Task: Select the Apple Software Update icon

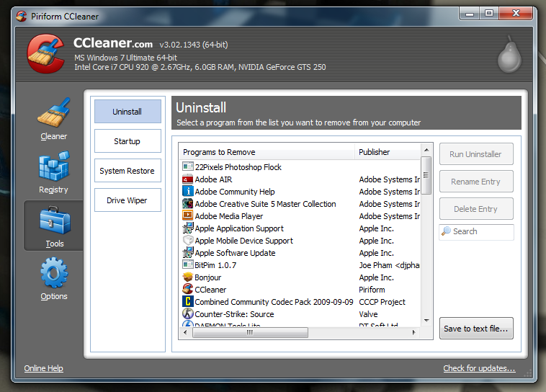Action: [x=188, y=252]
